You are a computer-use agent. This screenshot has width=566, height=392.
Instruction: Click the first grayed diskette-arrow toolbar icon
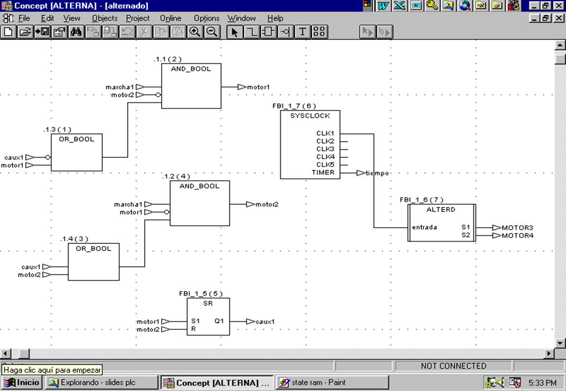[93, 32]
